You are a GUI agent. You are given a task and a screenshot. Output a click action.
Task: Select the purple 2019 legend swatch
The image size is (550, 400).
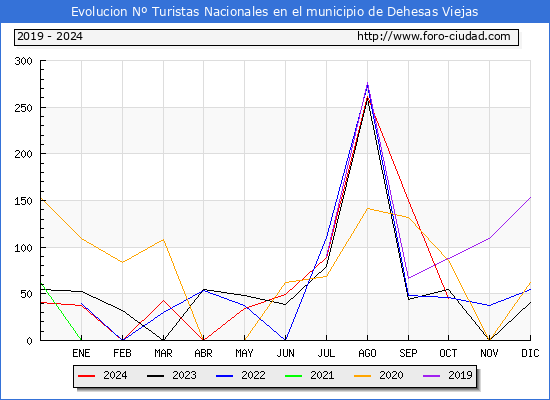432,376
